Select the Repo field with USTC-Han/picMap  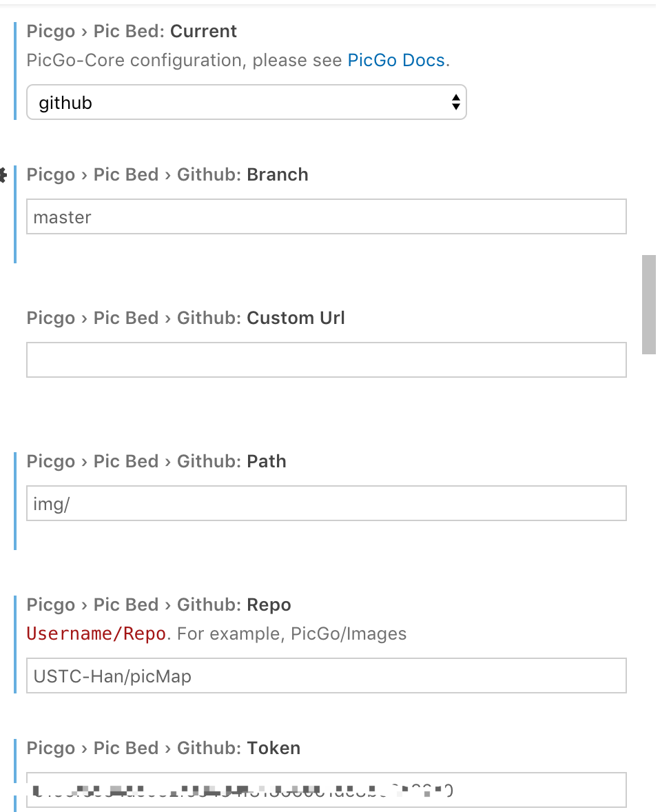(326, 676)
